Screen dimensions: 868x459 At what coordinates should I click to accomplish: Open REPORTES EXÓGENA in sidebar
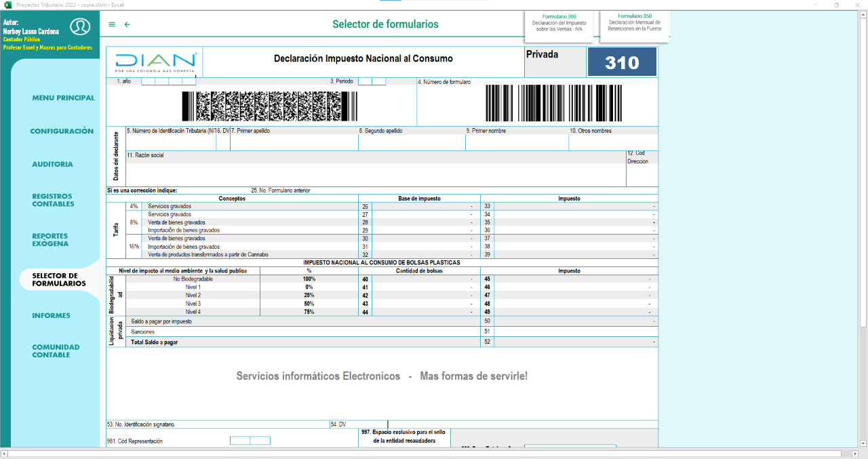[x=50, y=239]
